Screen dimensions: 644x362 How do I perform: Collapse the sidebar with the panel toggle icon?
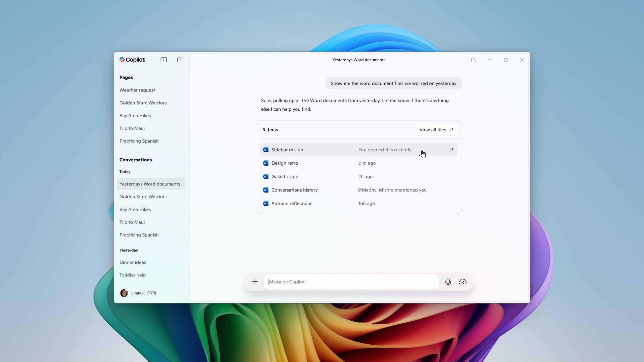(x=164, y=60)
